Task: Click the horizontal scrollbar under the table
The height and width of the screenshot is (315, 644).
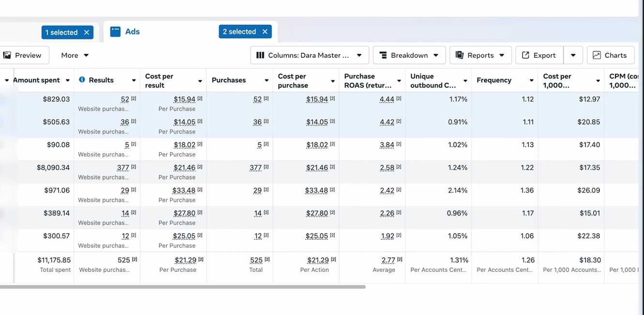Action: [x=182, y=287]
